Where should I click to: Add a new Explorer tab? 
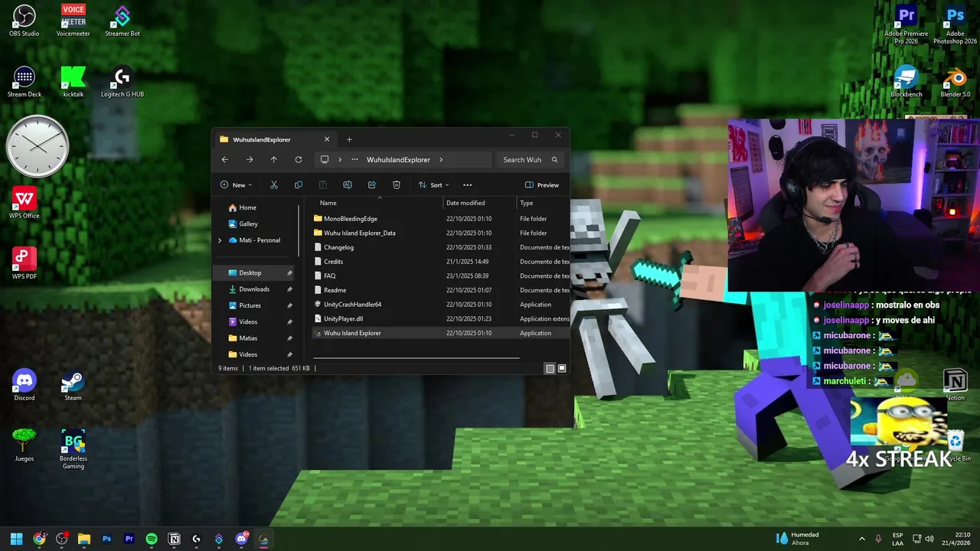(349, 139)
